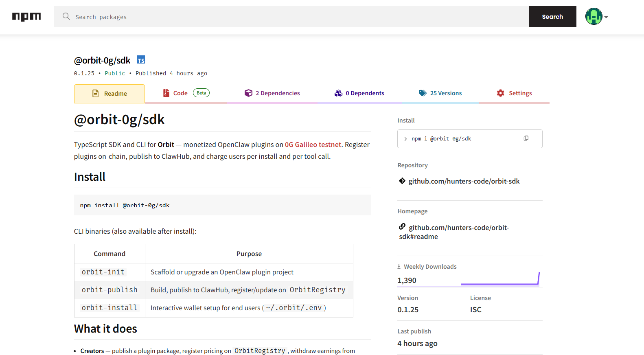Open the 0G Galileo testnet link

click(313, 145)
